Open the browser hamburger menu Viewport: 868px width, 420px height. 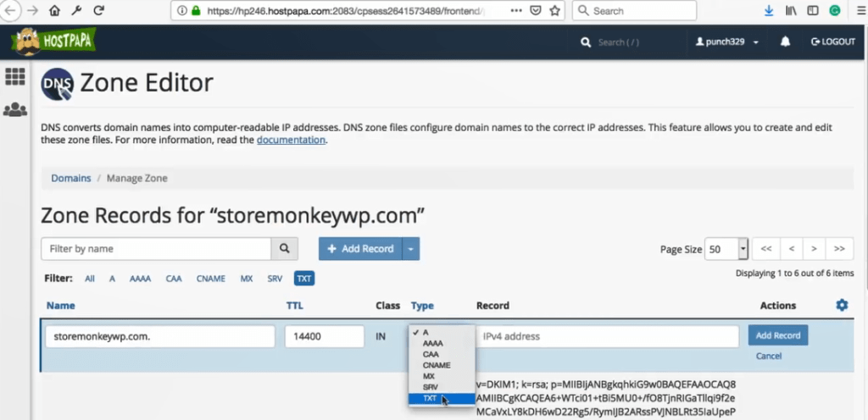(860, 10)
